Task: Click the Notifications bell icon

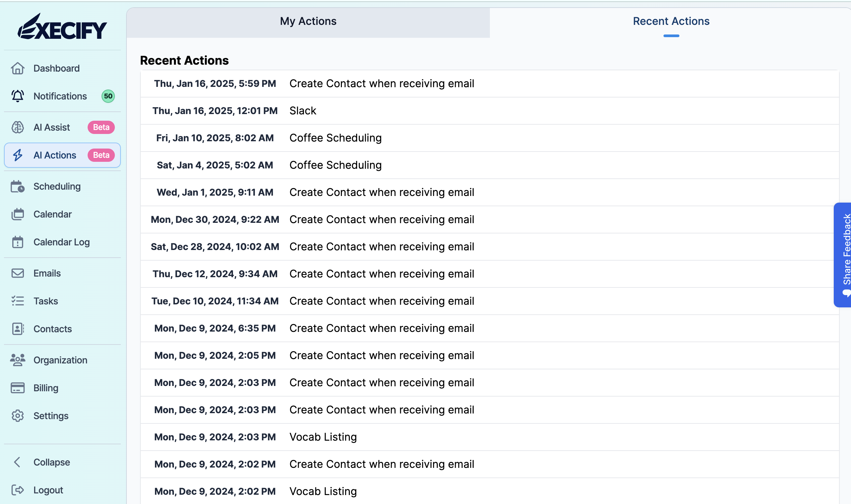Action: [x=18, y=96]
